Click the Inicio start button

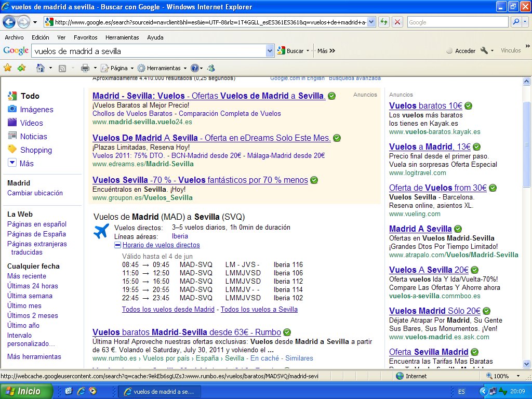[26, 391]
